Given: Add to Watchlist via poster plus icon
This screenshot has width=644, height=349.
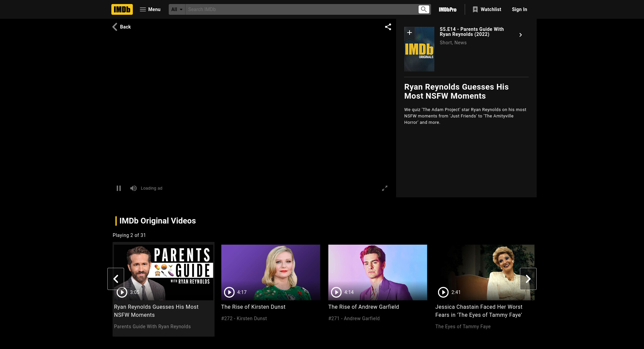Looking at the screenshot, I should pos(409,33).
